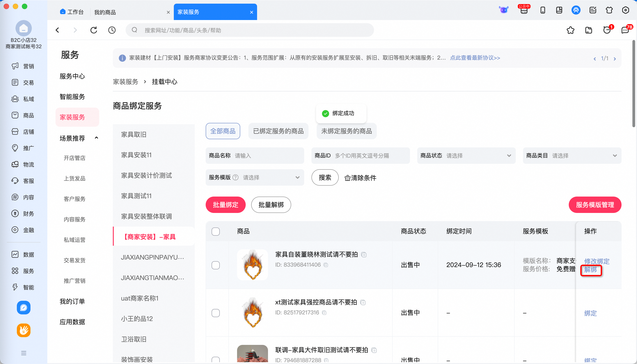Click the top search address bar
637x364 pixels.
point(250,30)
